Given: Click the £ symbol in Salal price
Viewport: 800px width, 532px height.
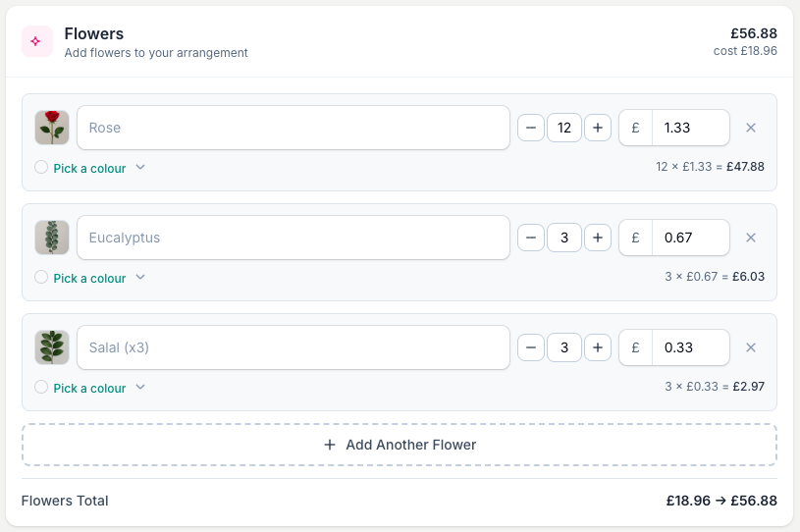Looking at the screenshot, I should click(x=636, y=347).
